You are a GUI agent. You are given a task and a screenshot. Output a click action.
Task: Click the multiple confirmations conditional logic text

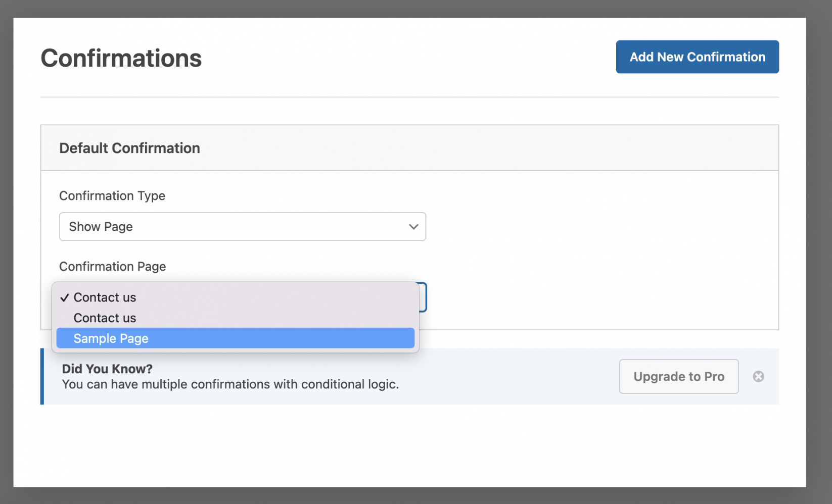pos(230,384)
